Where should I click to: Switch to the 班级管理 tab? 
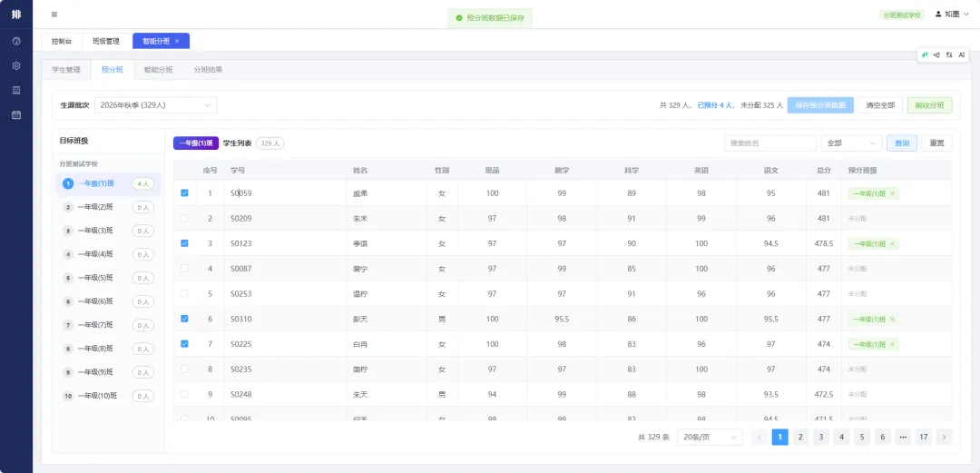106,41
